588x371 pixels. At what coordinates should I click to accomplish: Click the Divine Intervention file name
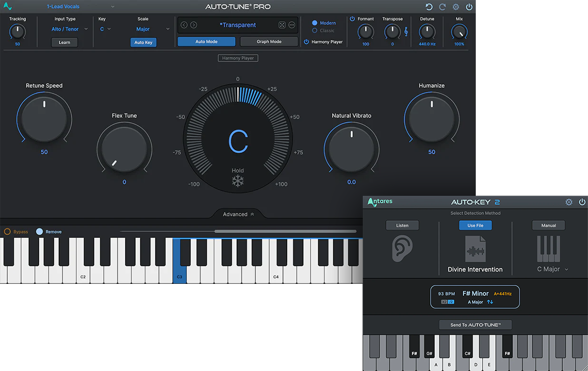click(x=475, y=269)
